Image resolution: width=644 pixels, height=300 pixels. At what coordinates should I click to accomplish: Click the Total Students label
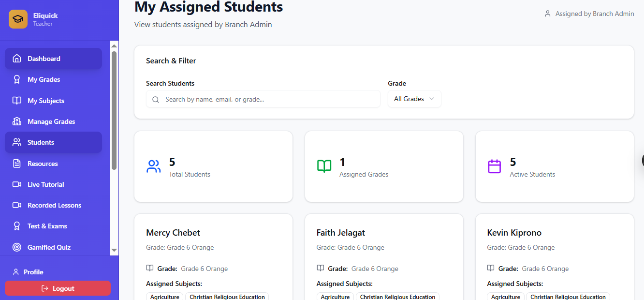click(x=190, y=174)
